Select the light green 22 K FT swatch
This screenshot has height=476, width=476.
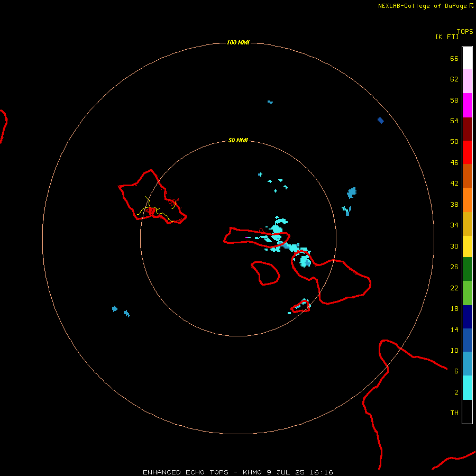pos(467,293)
